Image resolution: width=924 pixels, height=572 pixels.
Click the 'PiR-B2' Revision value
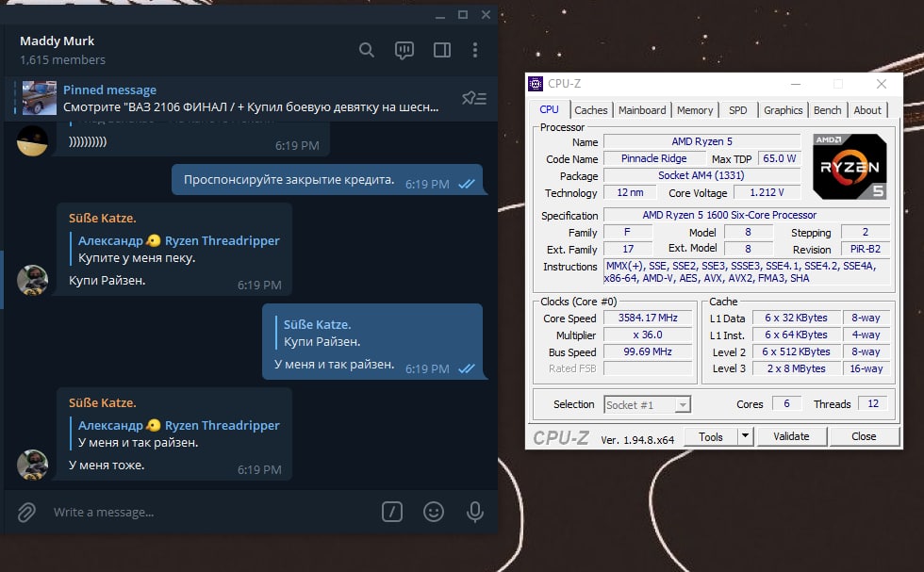coord(866,249)
